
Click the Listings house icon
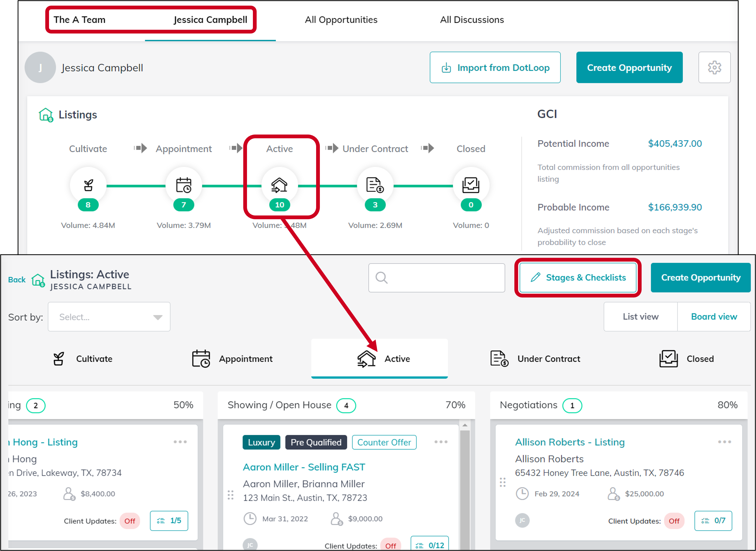46,115
